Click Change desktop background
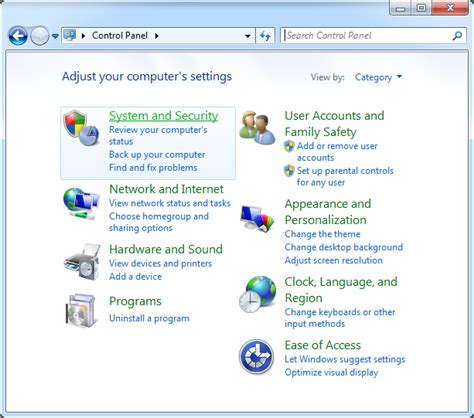The width and height of the screenshot is (474, 418). (344, 247)
